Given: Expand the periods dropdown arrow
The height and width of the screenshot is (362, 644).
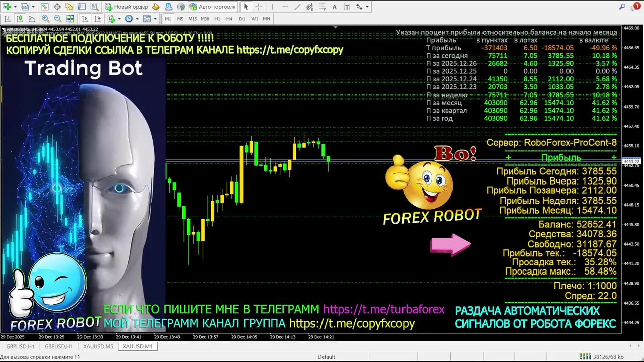Looking at the screenshot, I should 137,19.
